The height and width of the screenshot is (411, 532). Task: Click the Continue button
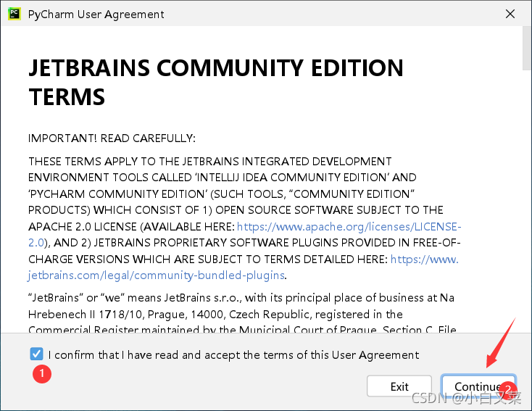click(x=479, y=386)
